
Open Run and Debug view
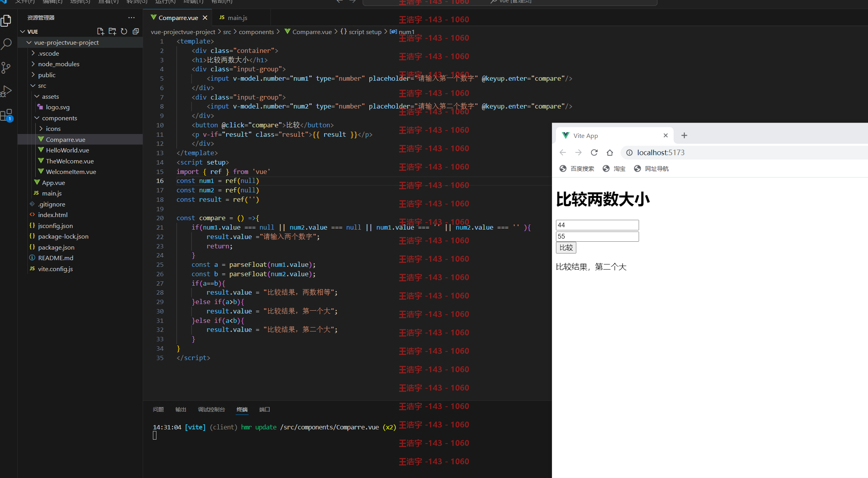click(x=6, y=91)
